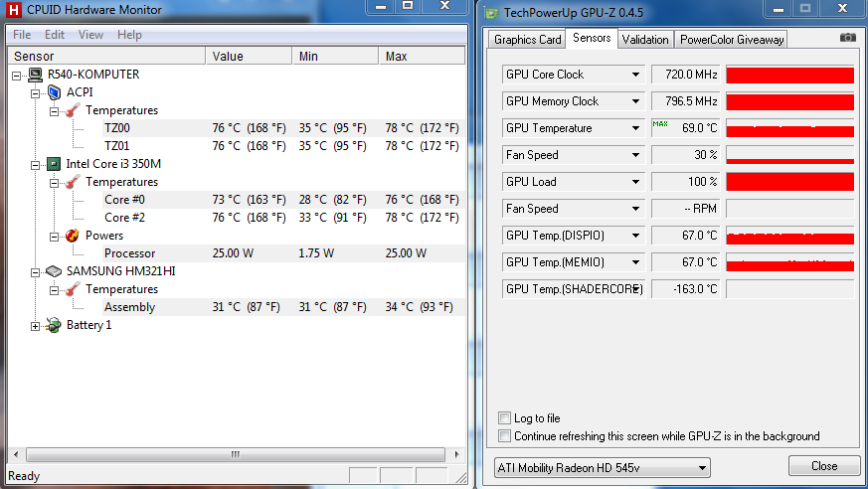Screen dimensions: 868x489
Task: Click the Min column header
Action: (x=335, y=56)
